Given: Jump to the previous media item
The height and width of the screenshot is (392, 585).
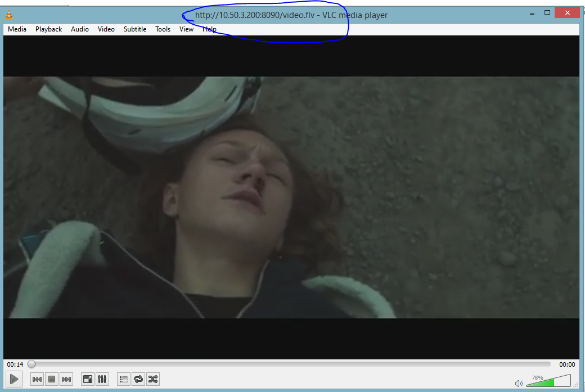Looking at the screenshot, I should point(37,379).
